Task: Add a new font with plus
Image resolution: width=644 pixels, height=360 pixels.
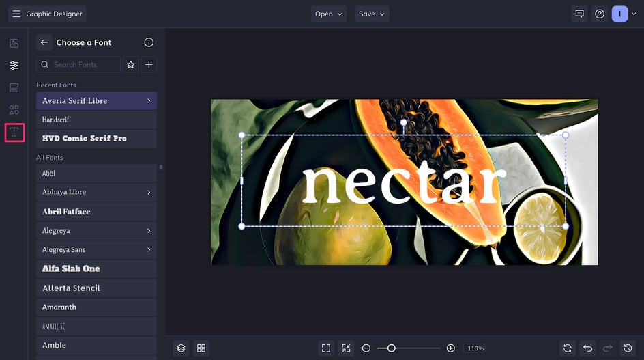Action: [149, 65]
